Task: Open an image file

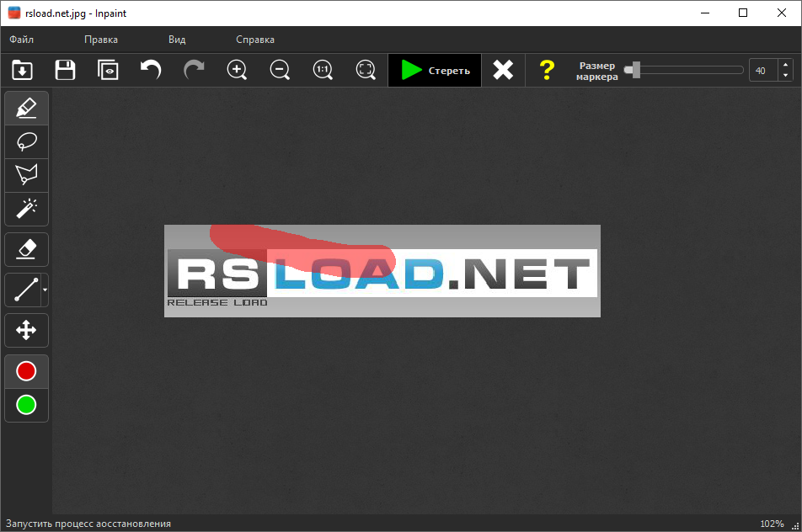Action: tap(22, 70)
